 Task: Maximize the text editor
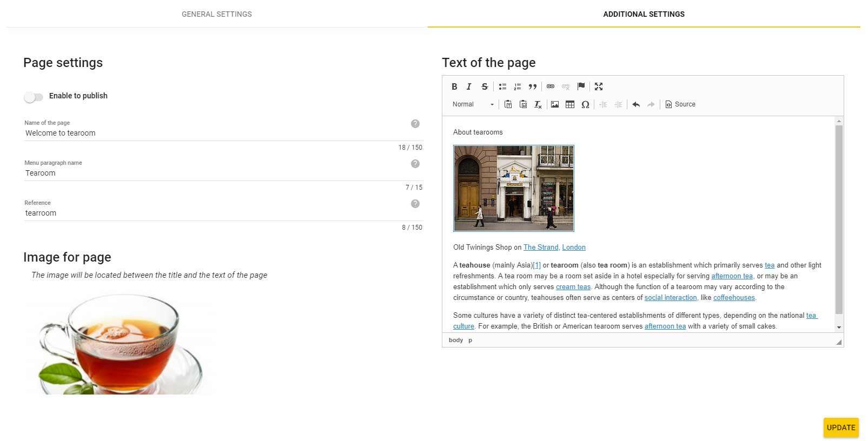[599, 86]
